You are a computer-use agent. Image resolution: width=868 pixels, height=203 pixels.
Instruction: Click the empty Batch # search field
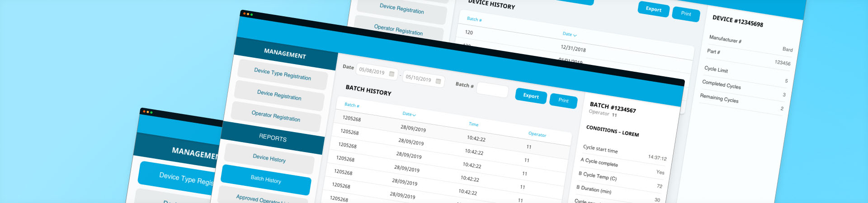(492, 89)
